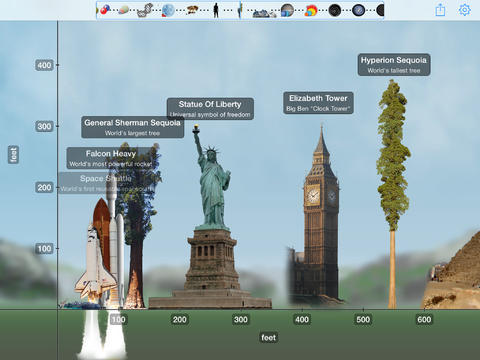The height and width of the screenshot is (360, 480).
Task: Click the current position marker on scale bar
Action: pyautogui.click(x=240, y=10)
